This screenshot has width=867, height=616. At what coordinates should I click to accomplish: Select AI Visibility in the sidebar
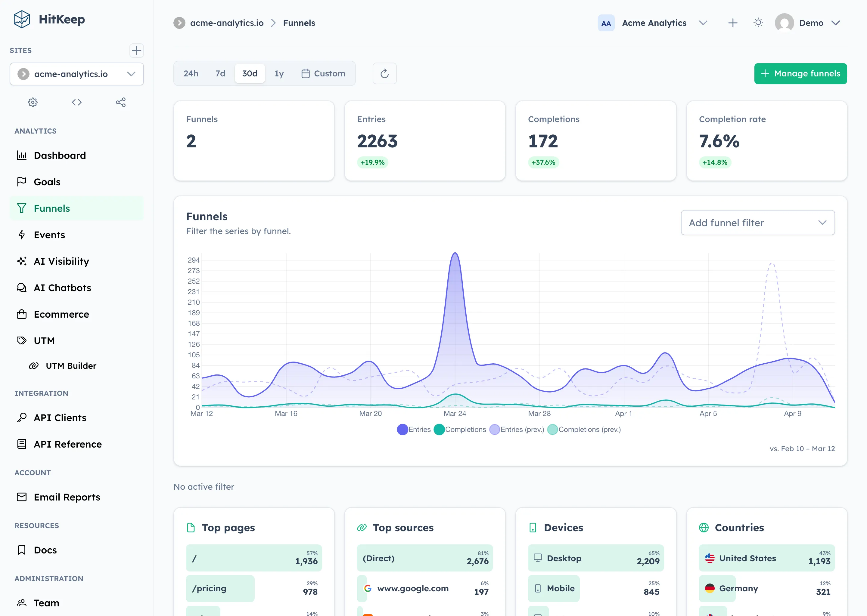click(x=61, y=261)
